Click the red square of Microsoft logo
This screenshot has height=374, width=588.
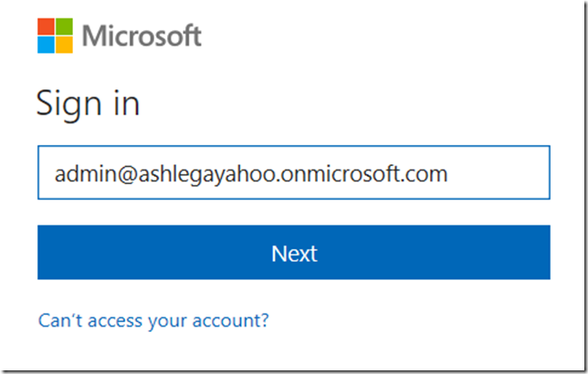(47, 26)
